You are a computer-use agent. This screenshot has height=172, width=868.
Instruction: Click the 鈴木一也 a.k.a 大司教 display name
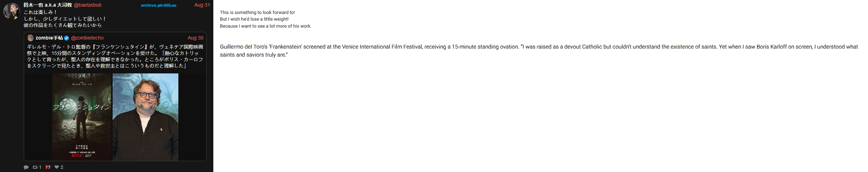48,5
